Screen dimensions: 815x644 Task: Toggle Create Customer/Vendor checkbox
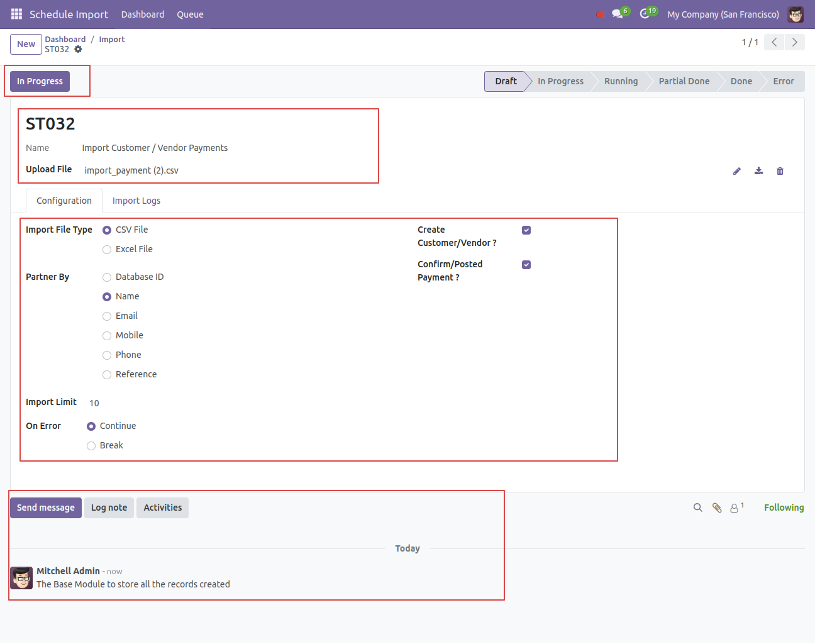(x=526, y=230)
